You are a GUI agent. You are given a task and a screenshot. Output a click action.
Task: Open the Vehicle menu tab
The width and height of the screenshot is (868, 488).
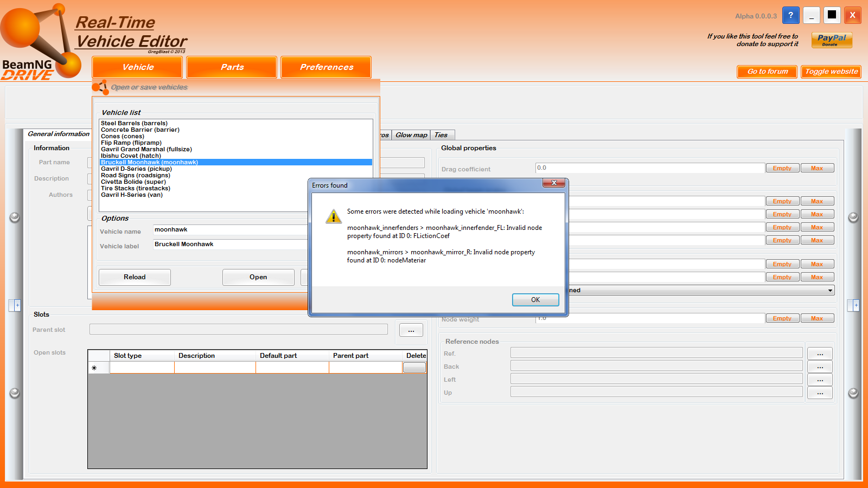pyautogui.click(x=137, y=67)
